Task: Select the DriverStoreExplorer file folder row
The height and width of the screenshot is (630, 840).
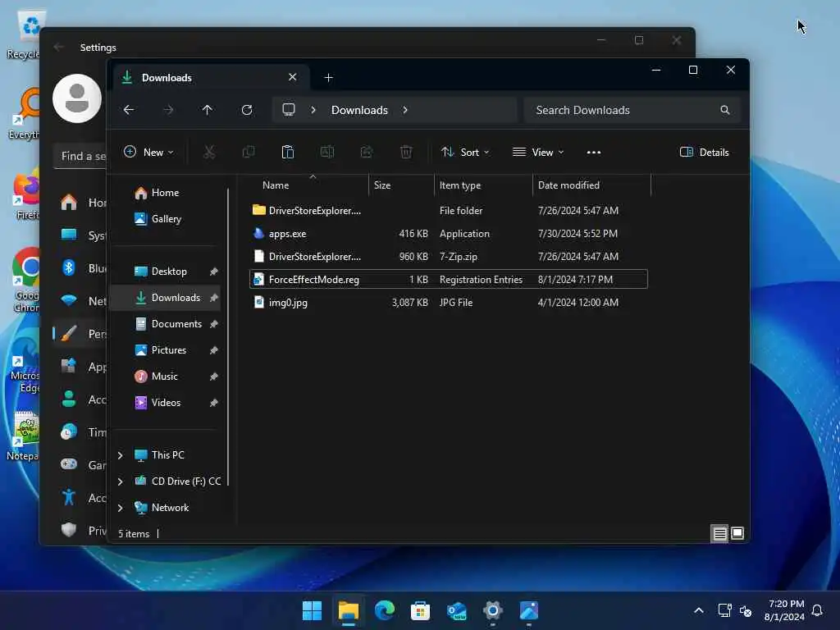Action: (449, 211)
